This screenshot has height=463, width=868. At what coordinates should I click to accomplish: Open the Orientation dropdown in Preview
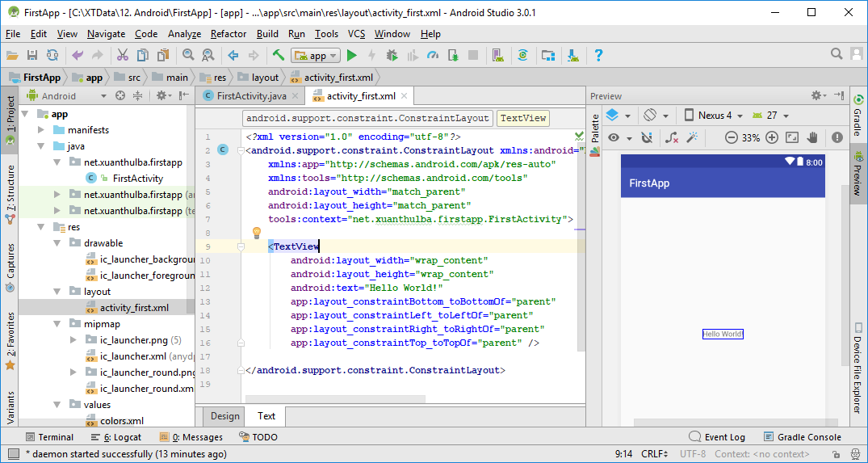coord(656,116)
